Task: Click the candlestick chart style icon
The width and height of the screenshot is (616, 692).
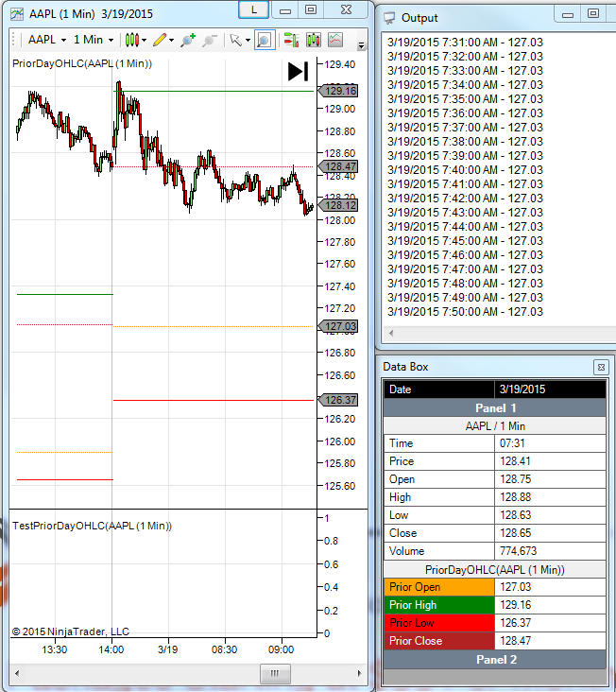Action: click(132, 40)
